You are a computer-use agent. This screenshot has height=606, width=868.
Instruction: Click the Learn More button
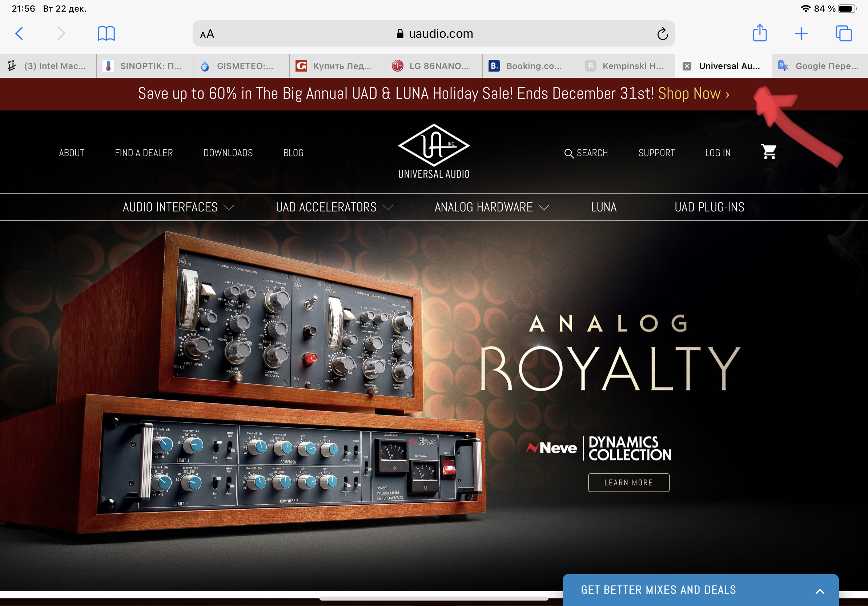pos(628,482)
